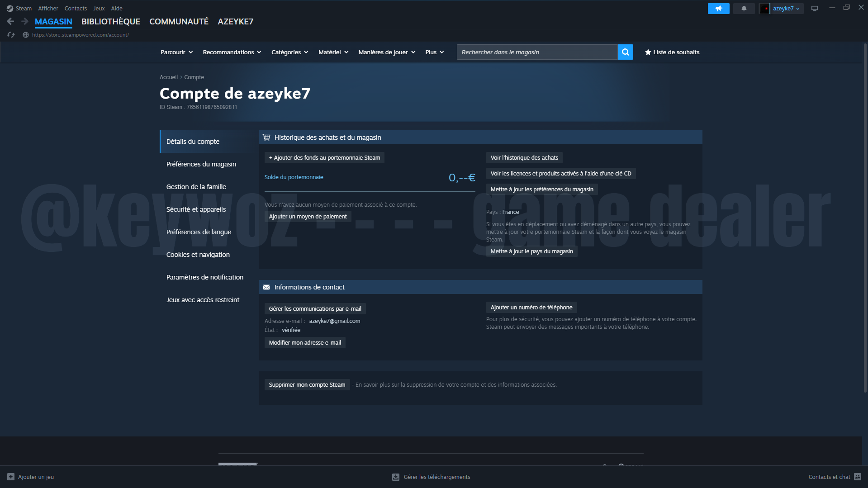Screen dimensions: 868x488
Task: Open the Steam menu
Action: pos(24,9)
